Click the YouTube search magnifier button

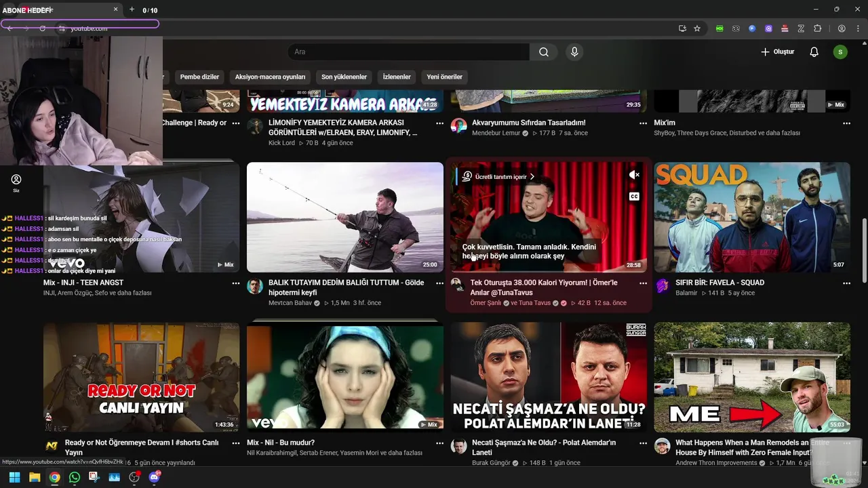(x=544, y=52)
